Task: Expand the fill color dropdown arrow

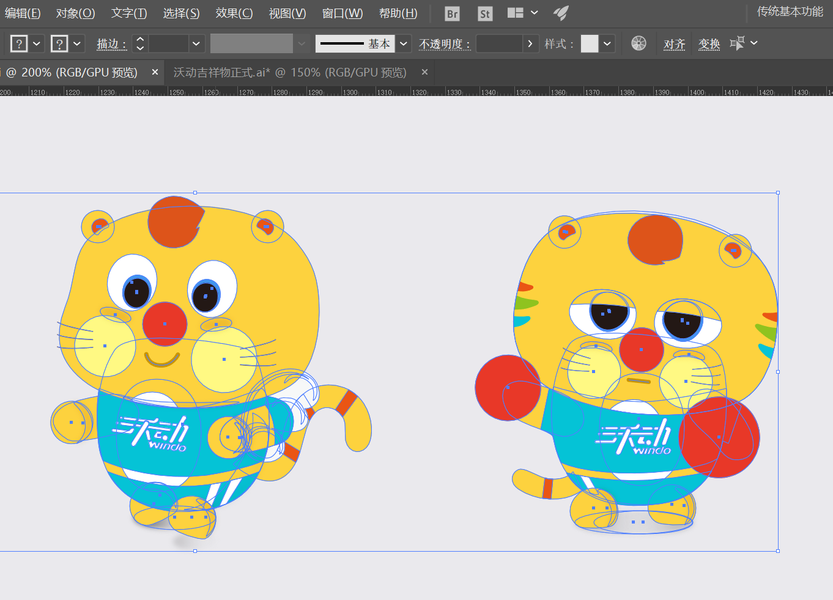Action: tap(37, 44)
